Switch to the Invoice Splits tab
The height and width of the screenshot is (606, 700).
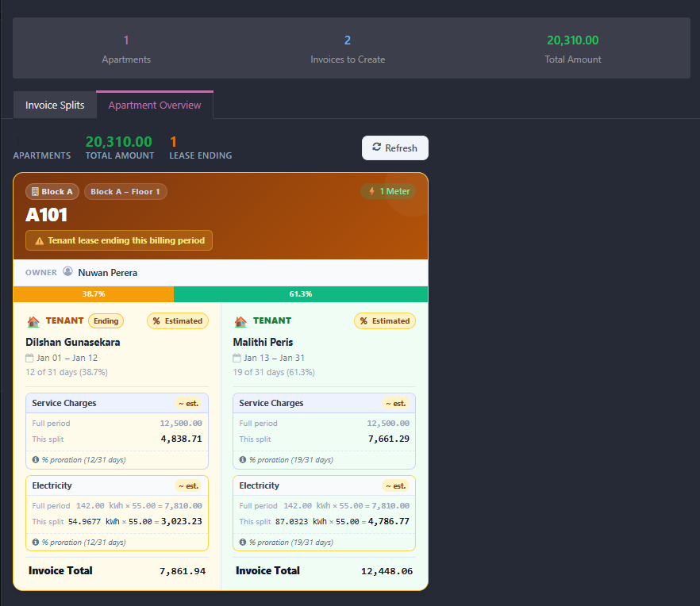coord(55,105)
